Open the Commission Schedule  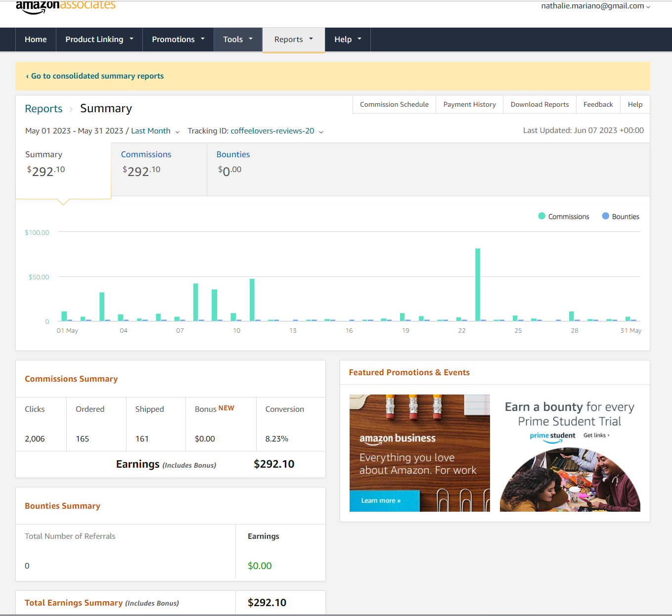click(394, 104)
